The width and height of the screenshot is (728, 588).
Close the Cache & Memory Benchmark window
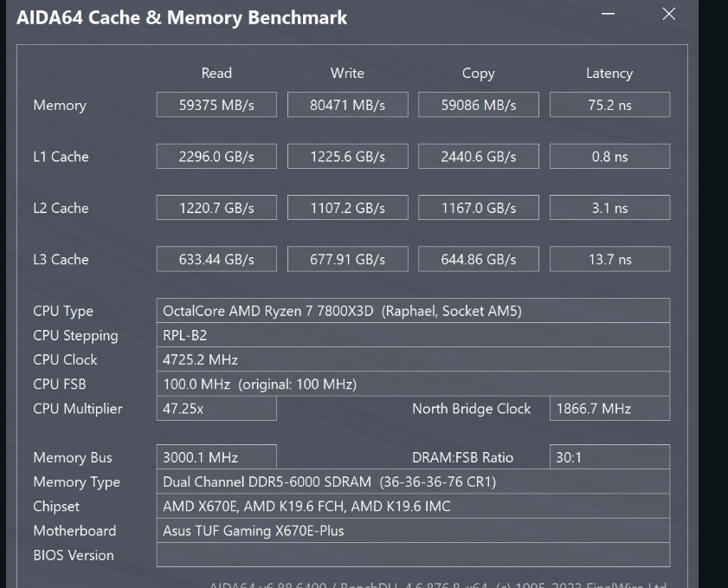click(668, 14)
